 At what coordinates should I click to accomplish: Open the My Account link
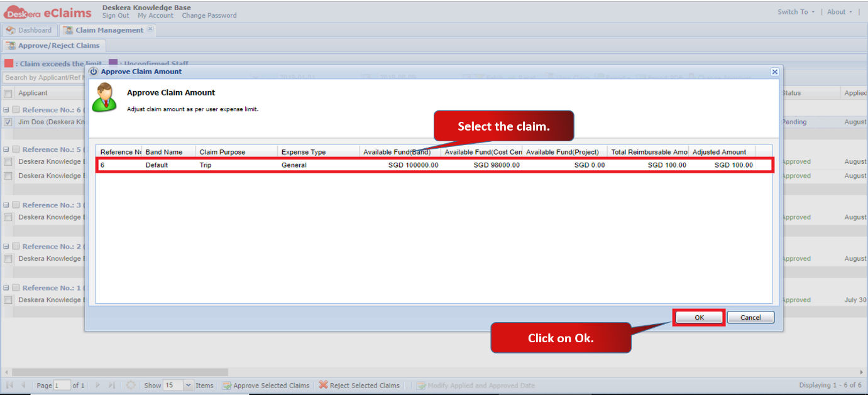[x=155, y=16]
